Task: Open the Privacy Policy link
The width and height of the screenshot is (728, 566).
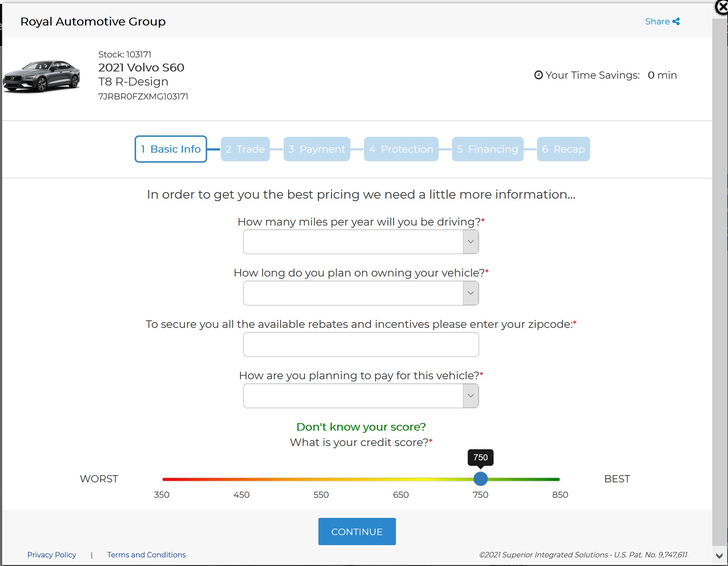Action: 52,555
